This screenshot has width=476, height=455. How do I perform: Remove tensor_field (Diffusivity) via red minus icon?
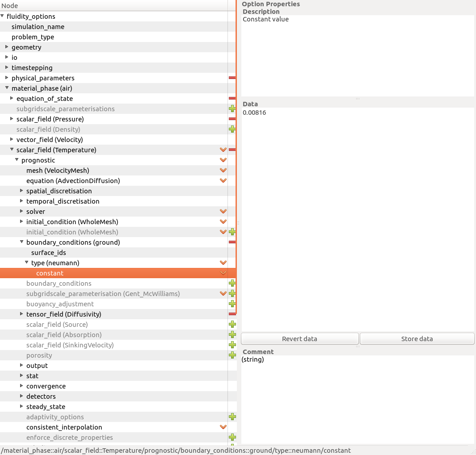pyautogui.click(x=232, y=314)
